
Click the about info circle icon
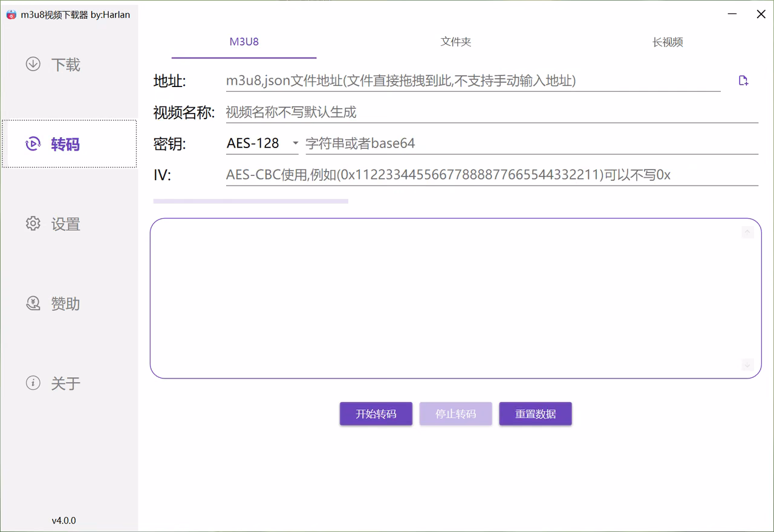[33, 383]
